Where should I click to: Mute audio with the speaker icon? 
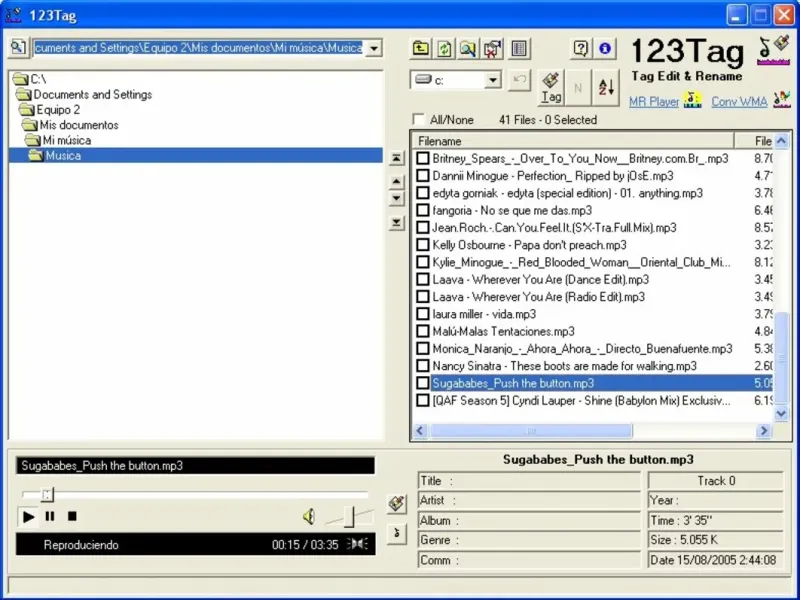pyautogui.click(x=309, y=516)
